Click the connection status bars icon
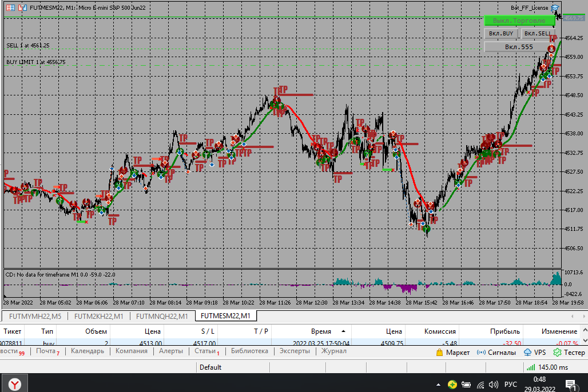 point(531,367)
